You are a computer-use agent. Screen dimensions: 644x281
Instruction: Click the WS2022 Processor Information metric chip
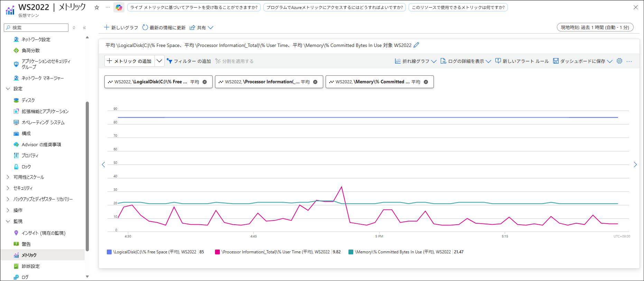269,82
